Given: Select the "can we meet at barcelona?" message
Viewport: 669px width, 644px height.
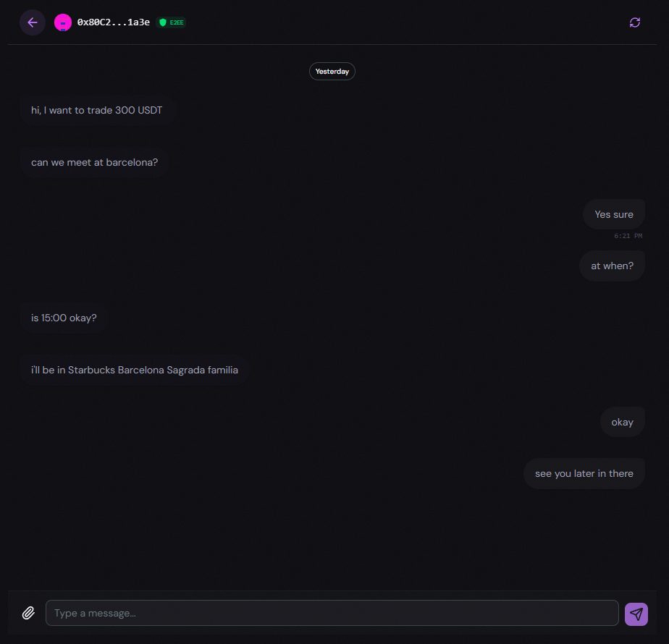Looking at the screenshot, I should pyautogui.click(x=94, y=162).
